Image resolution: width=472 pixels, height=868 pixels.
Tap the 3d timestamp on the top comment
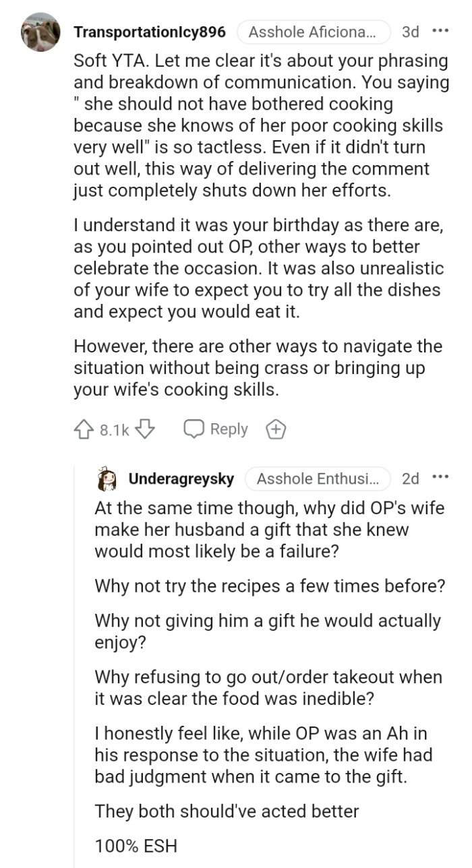[409, 32]
